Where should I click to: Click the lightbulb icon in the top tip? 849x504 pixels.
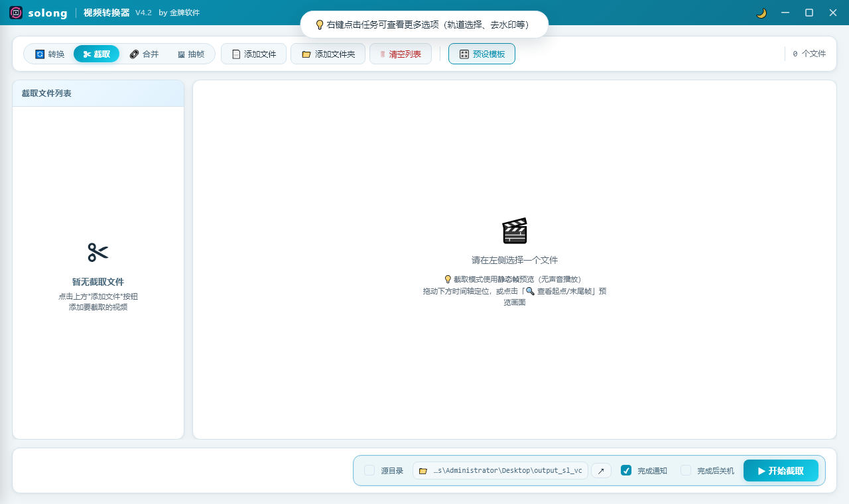320,25
